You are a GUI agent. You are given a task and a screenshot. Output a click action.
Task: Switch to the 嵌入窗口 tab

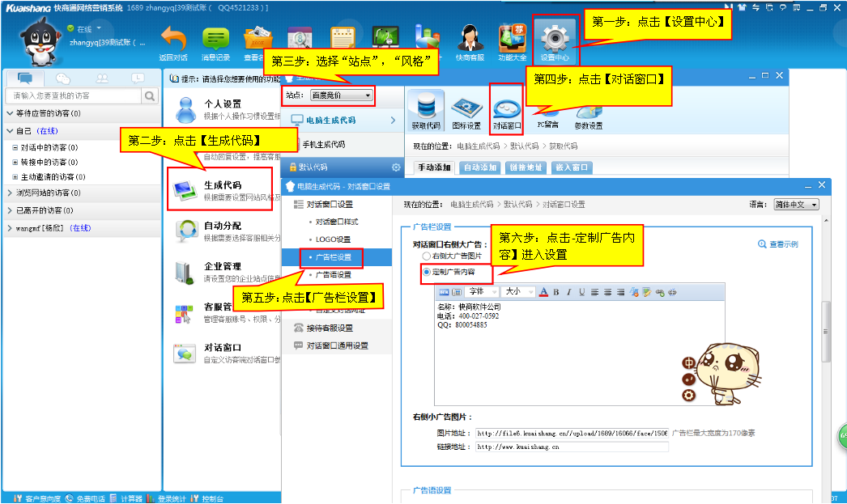point(572,168)
